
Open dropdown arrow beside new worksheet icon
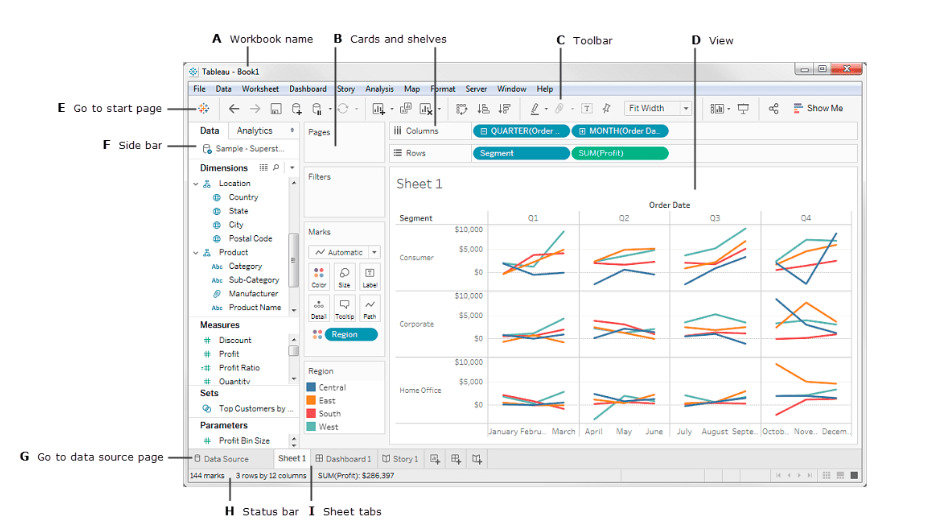pos(391,109)
